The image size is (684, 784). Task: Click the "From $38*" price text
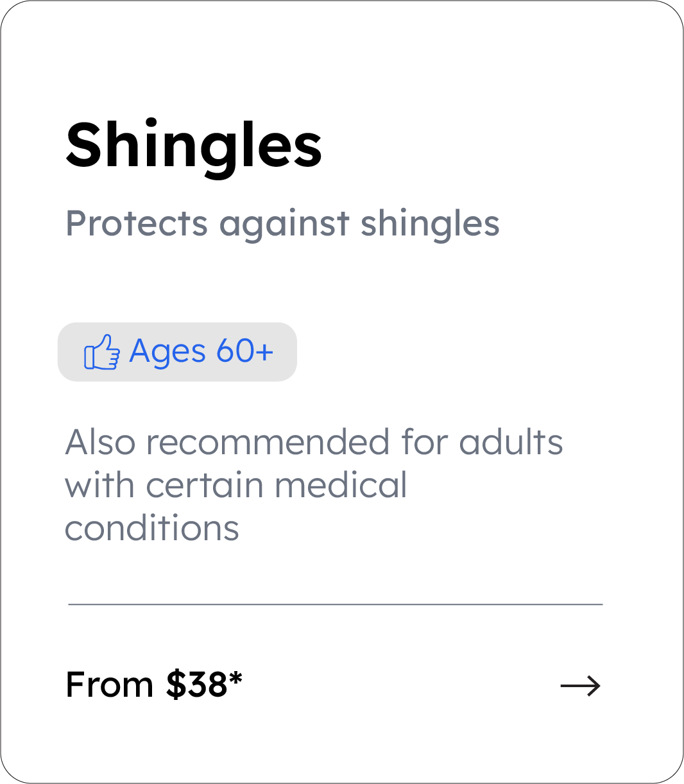pyautogui.click(x=154, y=685)
